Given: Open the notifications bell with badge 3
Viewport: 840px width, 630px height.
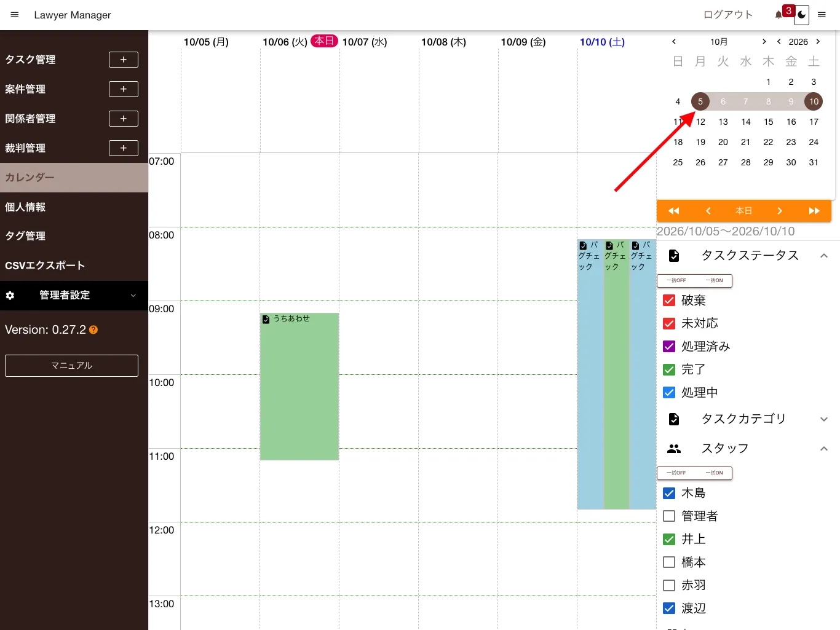Looking at the screenshot, I should coord(779,15).
